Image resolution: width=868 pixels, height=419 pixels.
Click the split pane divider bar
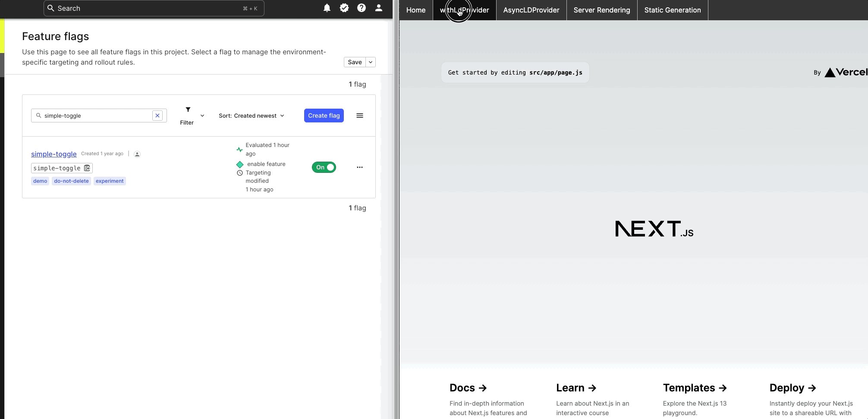point(396,209)
